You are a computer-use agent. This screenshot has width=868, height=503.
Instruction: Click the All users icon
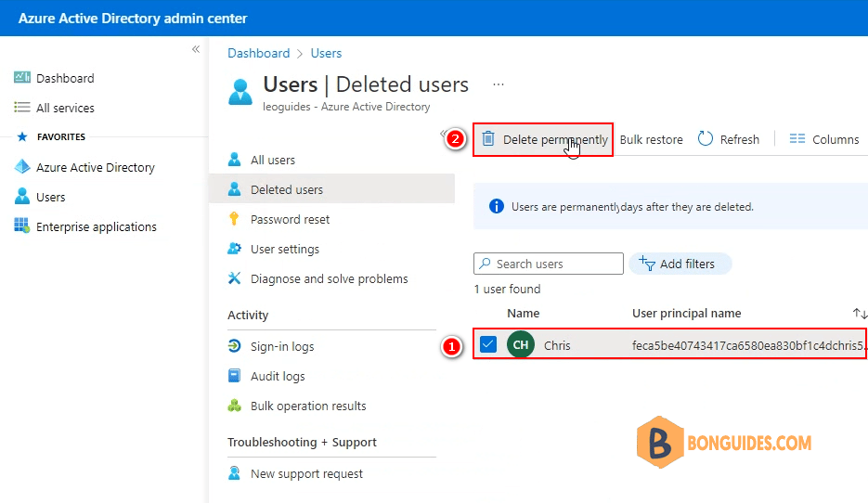coord(234,160)
